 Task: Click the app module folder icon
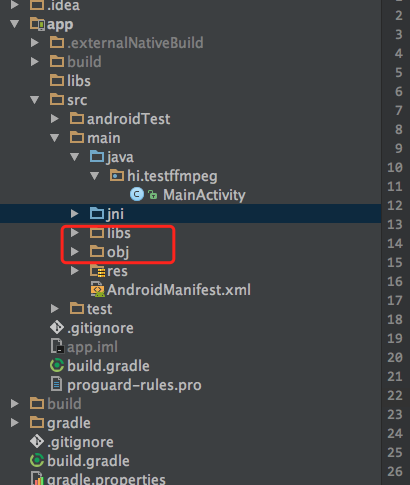(37, 24)
